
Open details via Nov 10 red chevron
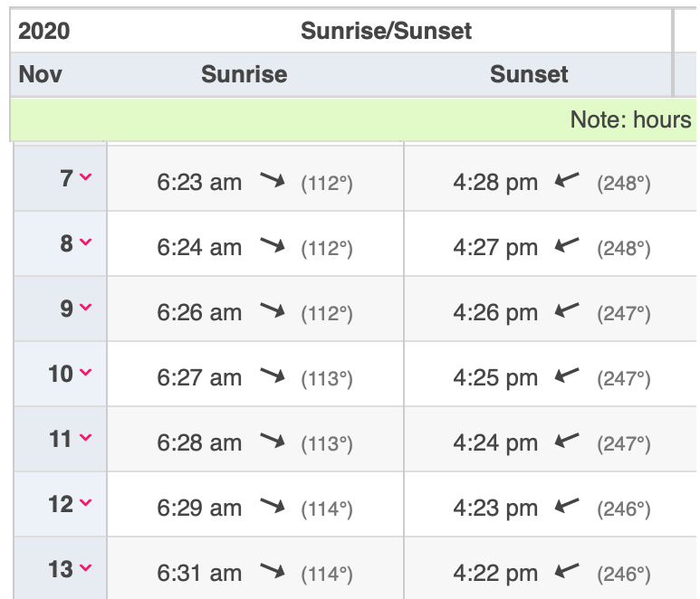click(86, 373)
